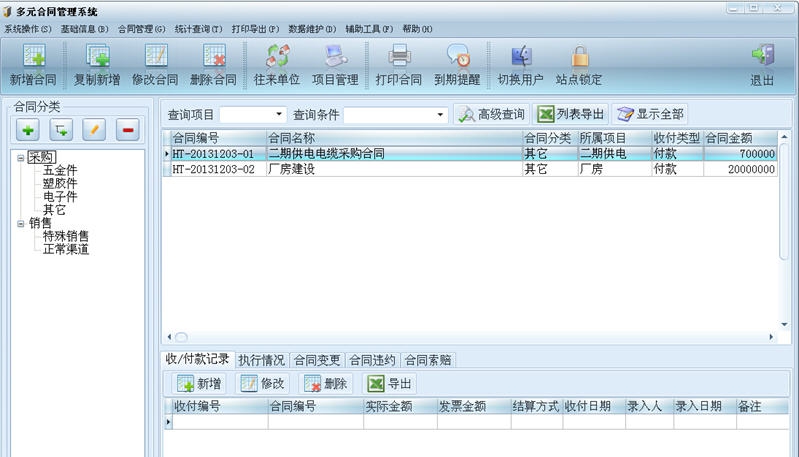The image size is (799, 457).
Task: Open the 基础信息 menu
Action: coord(84,29)
